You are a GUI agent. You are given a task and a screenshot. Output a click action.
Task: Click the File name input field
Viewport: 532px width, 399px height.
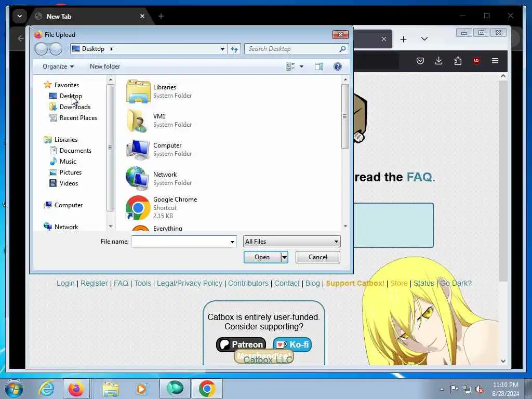point(184,242)
